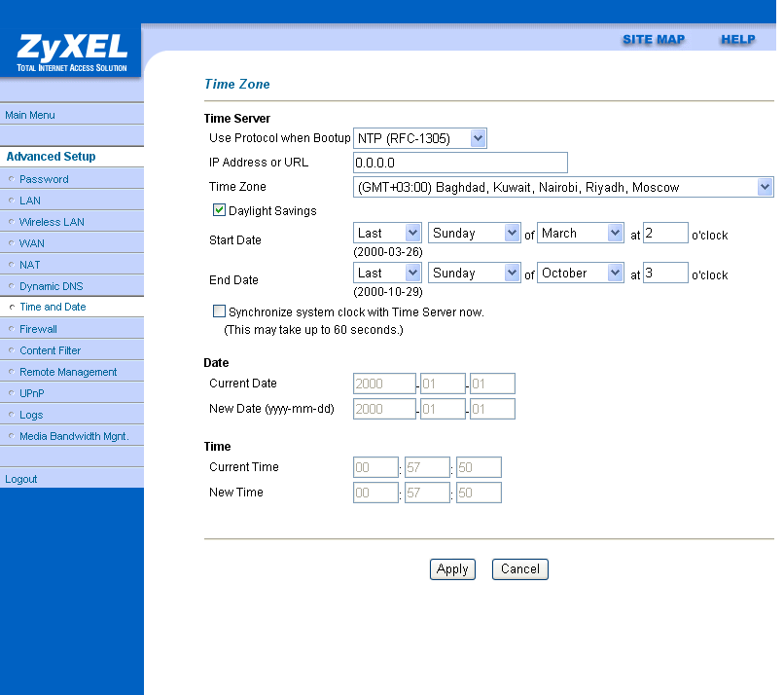Open the Time Zone dropdown
The image size is (784, 695).
(x=563, y=187)
